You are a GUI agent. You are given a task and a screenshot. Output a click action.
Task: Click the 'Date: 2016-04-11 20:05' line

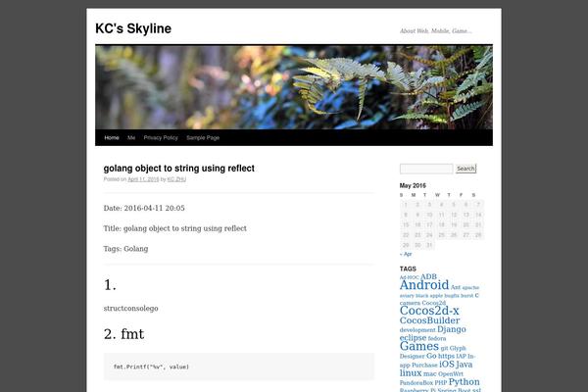click(x=144, y=208)
